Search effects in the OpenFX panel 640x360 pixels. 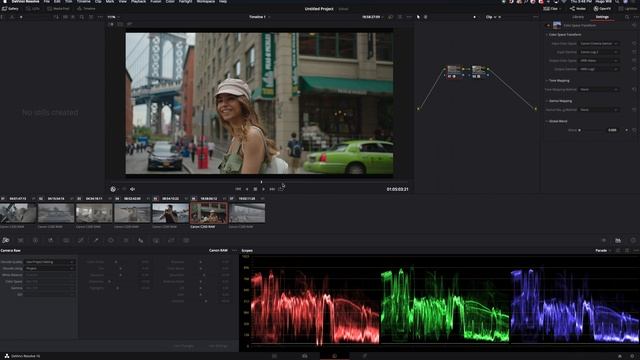pyautogui.click(x=627, y=17)
